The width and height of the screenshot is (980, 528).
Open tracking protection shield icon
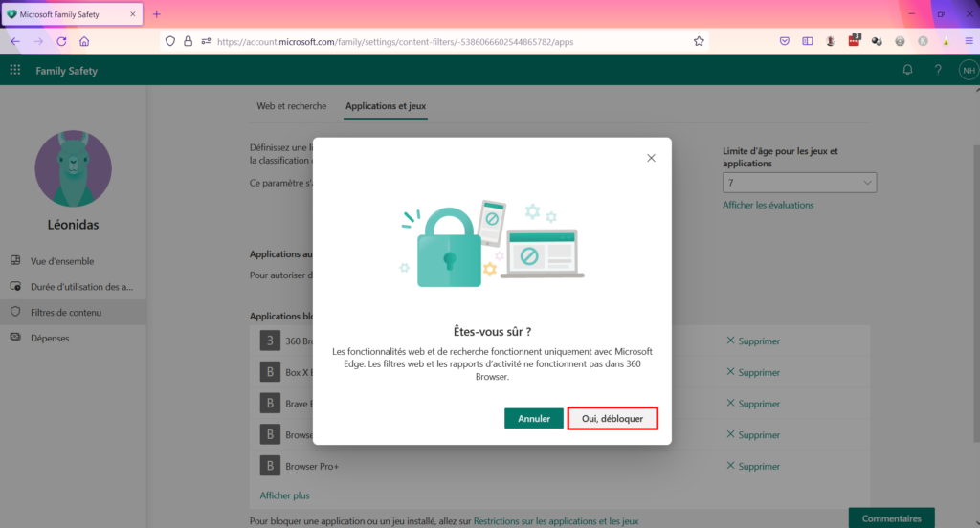click(x=170, y=41)
